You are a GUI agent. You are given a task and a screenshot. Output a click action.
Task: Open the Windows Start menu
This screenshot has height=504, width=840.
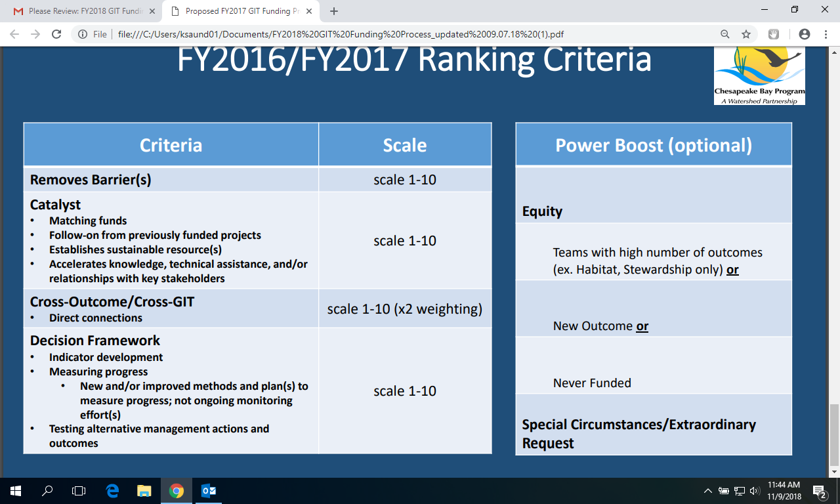point(15,490)
